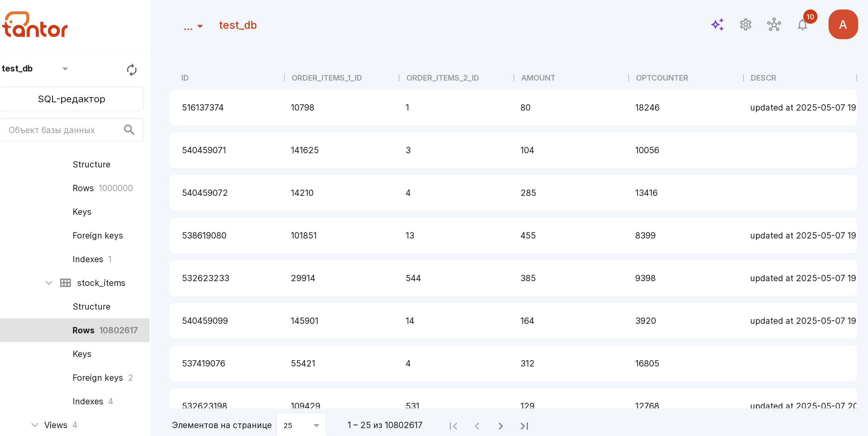This screenshot has width=868, height=436.
Task: Click AMOUNT value 285
Action: click(528, 193)
